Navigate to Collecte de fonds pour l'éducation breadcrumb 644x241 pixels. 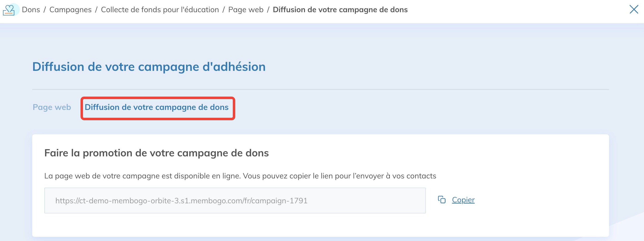coord(160,9)
